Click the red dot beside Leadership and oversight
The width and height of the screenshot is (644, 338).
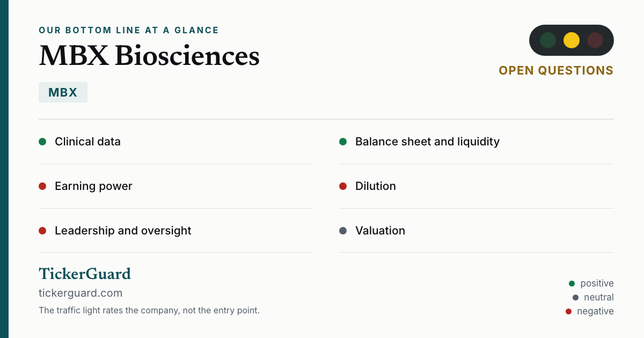tap(42, 231)
